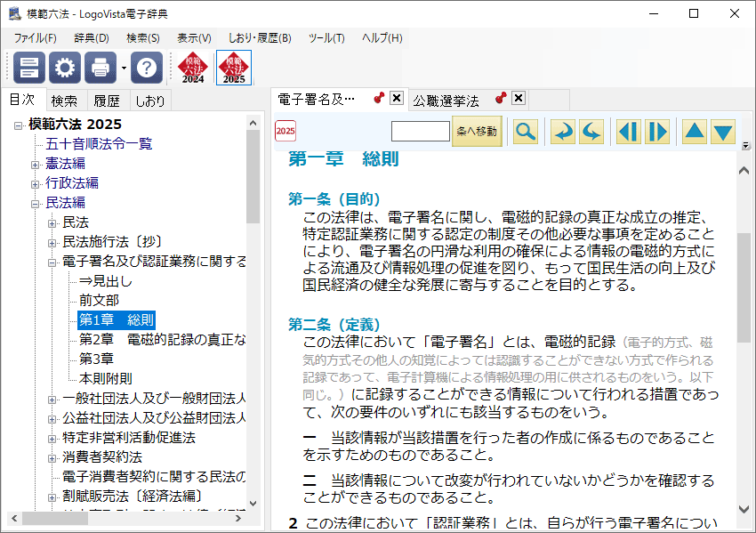Close the 公職選挙法 tab
Image resolution: width=756 pixels, height=533 pixels.
tap(519, 98)
